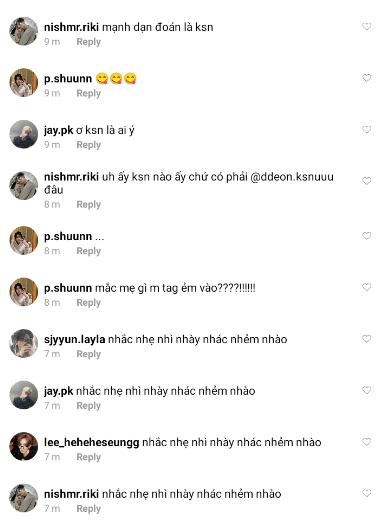Screen dimensions: 383x523
Task: Reply to jay.pk's question about ksn
Action: click(88, 145)
